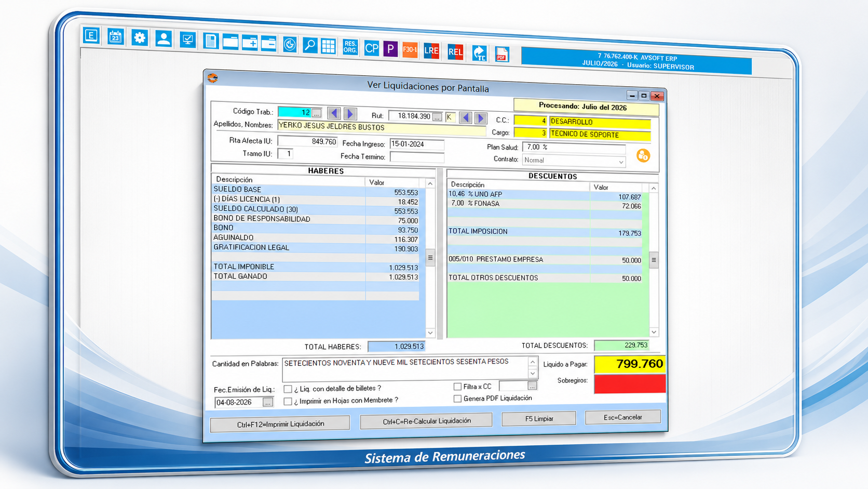868x489 pixels.
Task: Click the magnifying glass search icon
Action: coord(310,45)
